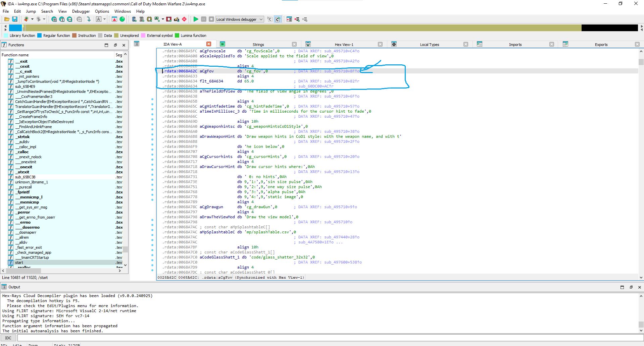
Task: Switch to the Imports tab
Action: coord(515,45)
